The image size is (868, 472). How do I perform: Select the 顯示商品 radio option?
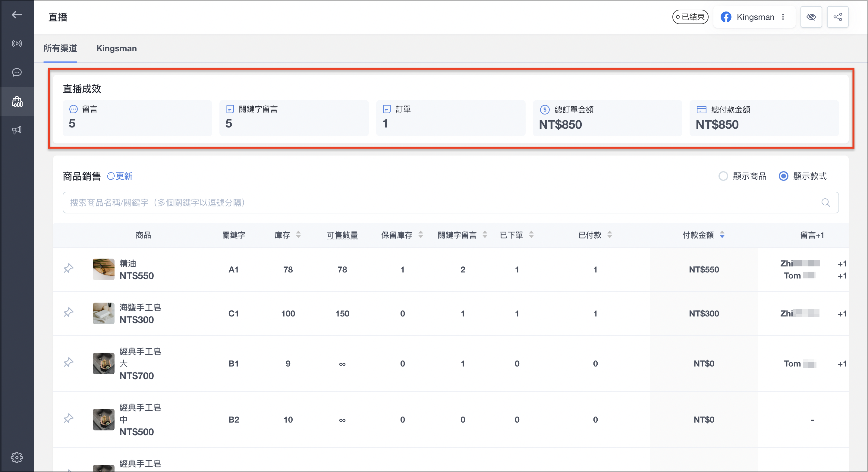click(723, 176)
